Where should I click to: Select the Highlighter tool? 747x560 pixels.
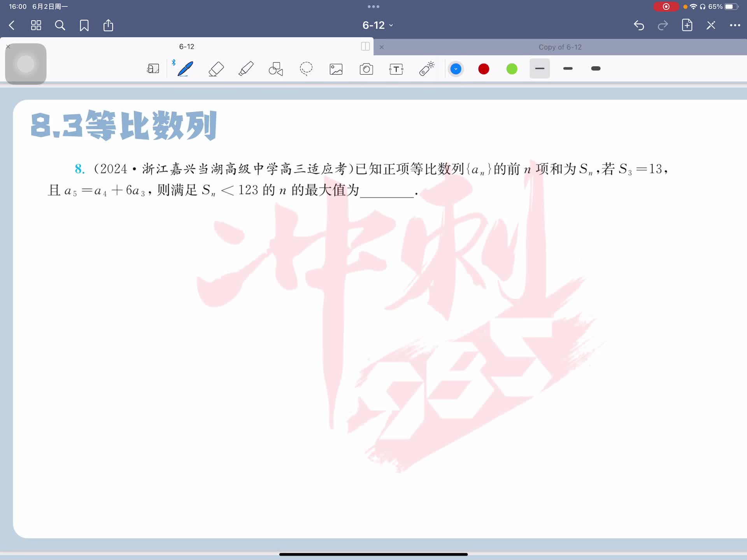coord(246,69)
